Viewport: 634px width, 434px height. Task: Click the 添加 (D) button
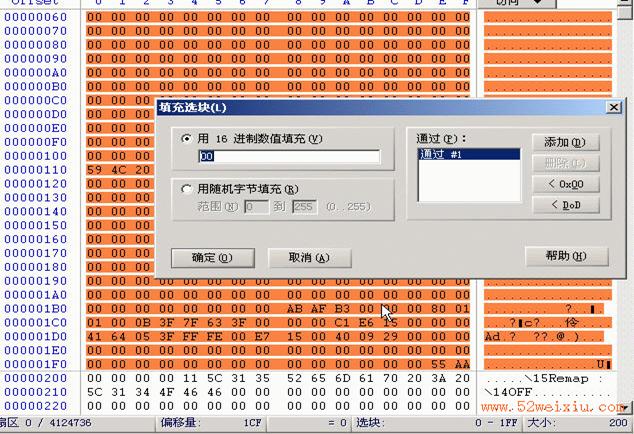coord(565,142)
